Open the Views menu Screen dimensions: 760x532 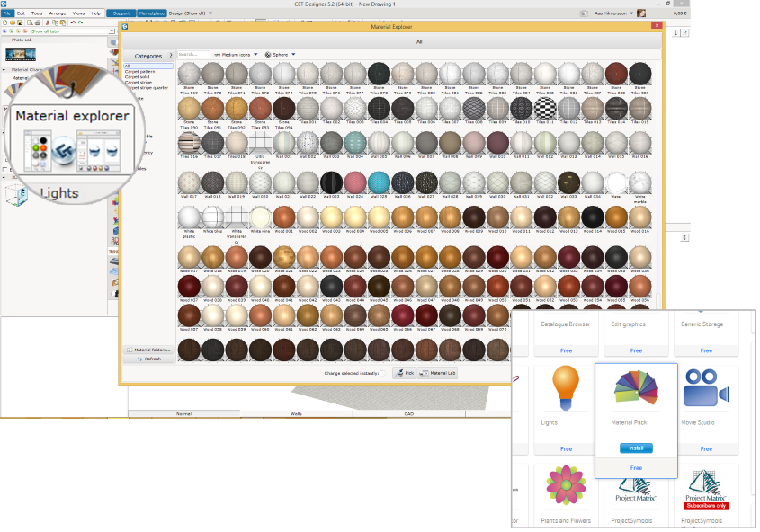pos(78,13)
